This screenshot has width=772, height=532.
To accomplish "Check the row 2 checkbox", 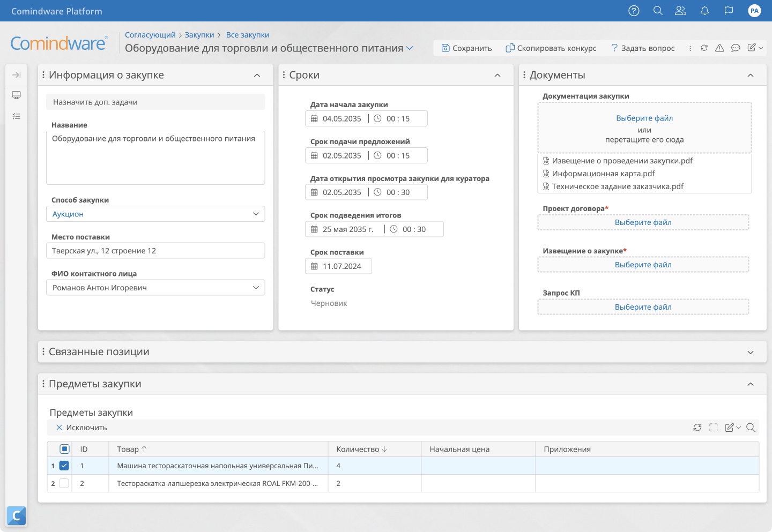I will [x=64, y=483].
